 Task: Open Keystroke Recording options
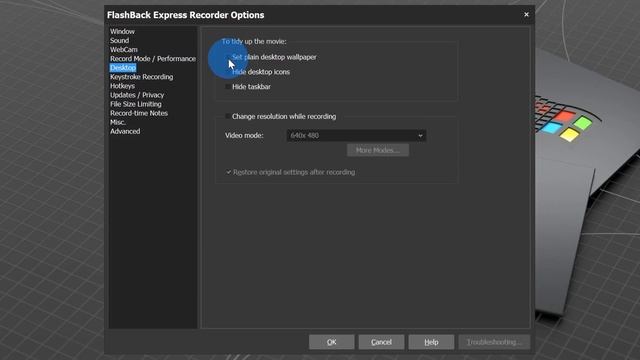[x=141, y=77]
